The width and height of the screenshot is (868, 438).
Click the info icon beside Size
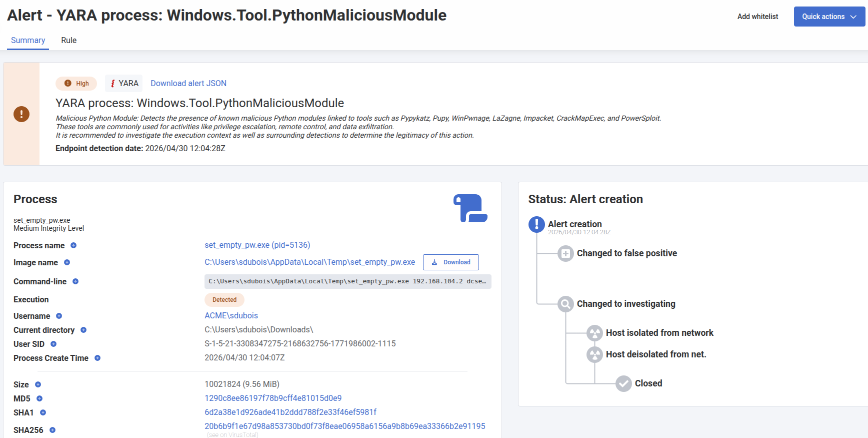tap(38, 384)
